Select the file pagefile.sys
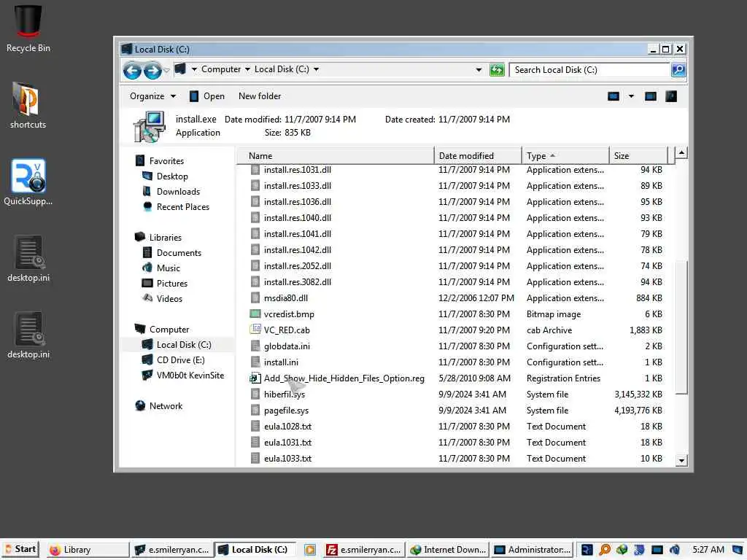This screenshot has height=560, width=747. (x=286, y=411)
